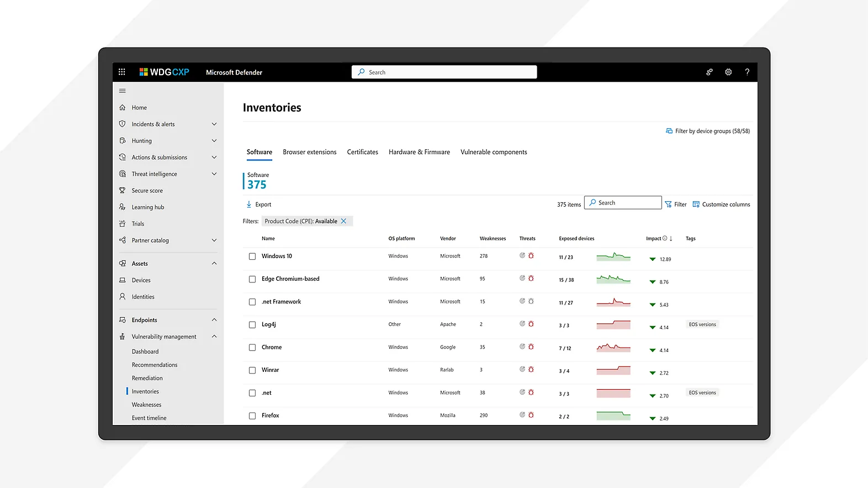Sort by Impact column arrow
This screenshot has width=868, height=488.
671,239
